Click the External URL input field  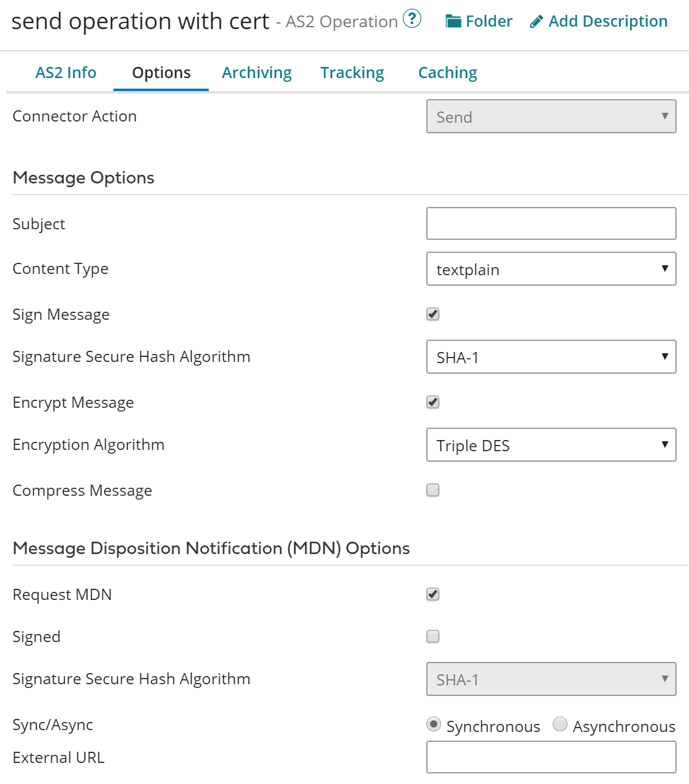pos(551,757)
